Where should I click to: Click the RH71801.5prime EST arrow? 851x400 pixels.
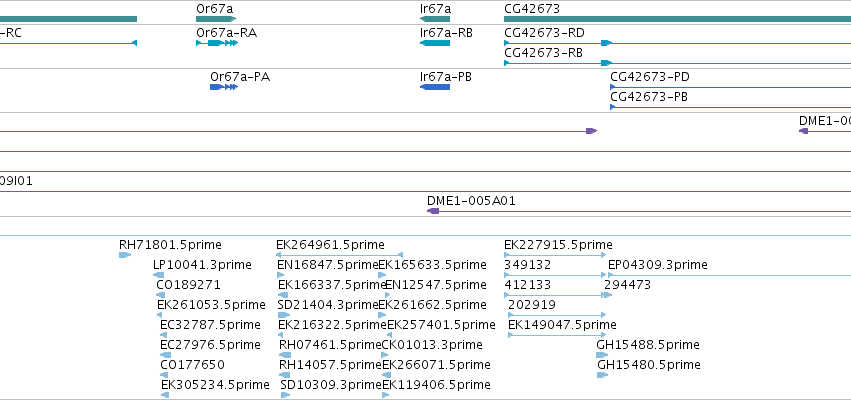125,255
